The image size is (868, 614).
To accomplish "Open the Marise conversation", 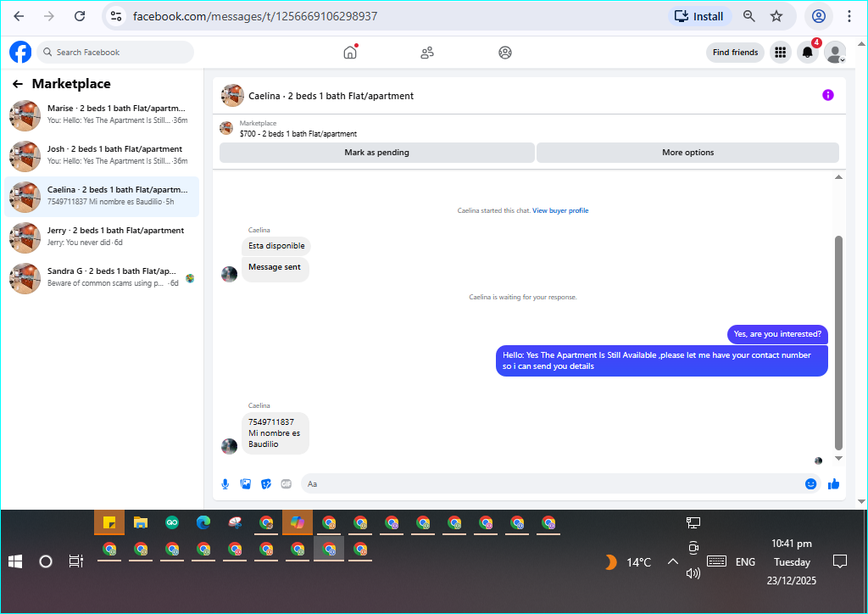I will pos(102,115).
